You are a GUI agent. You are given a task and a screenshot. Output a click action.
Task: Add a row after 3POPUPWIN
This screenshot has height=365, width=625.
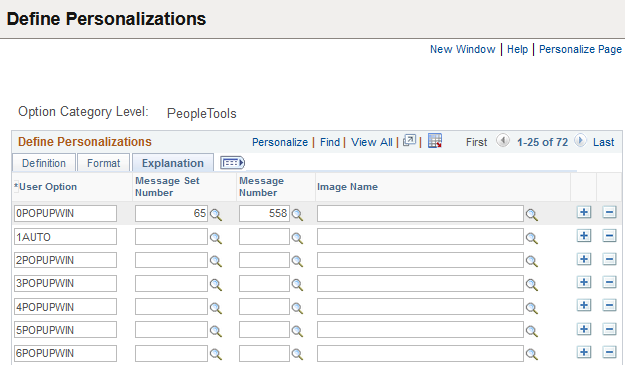point(584,282)
